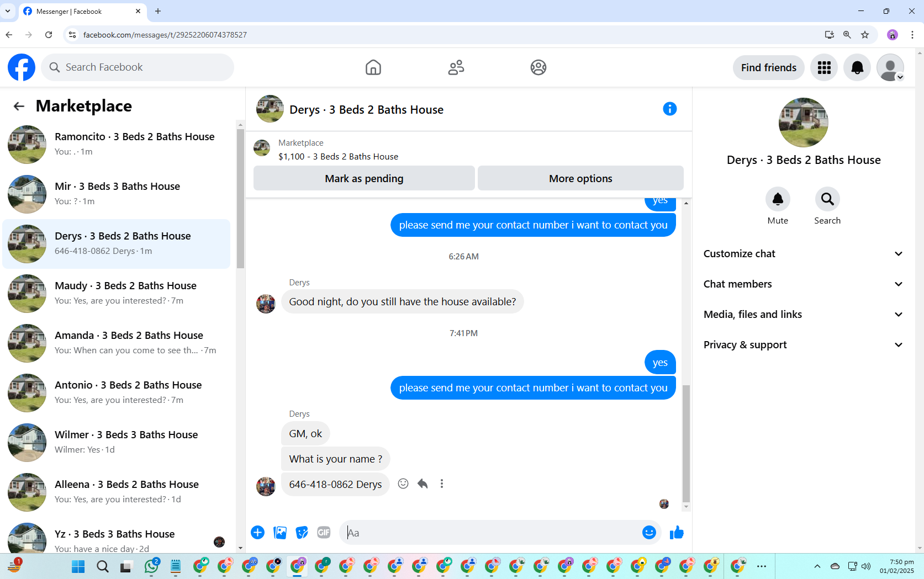Focus the Aa message input box
The height and width of the screenshot is (579, 924).
[492, 533]
